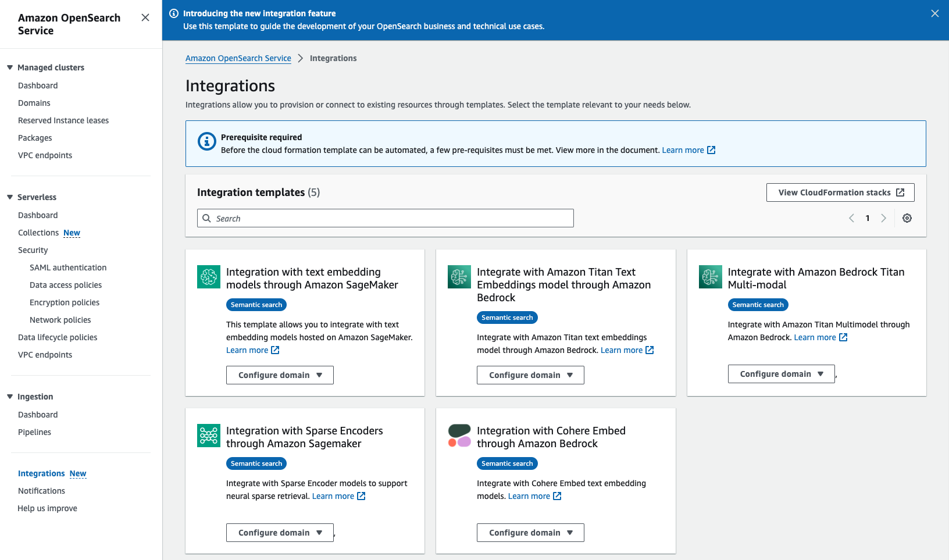Open Managed clusters Dashboard
Viewport: 949px width, 560px height.
(x=38, y=85)
